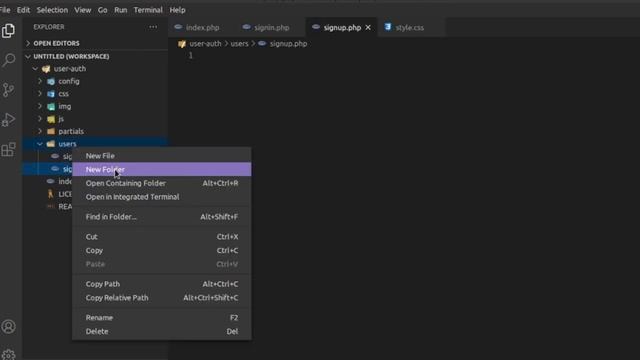Click editor line number 1
Image resolution: width=640 pixels, height=360 pixels.
pos(190,56)
